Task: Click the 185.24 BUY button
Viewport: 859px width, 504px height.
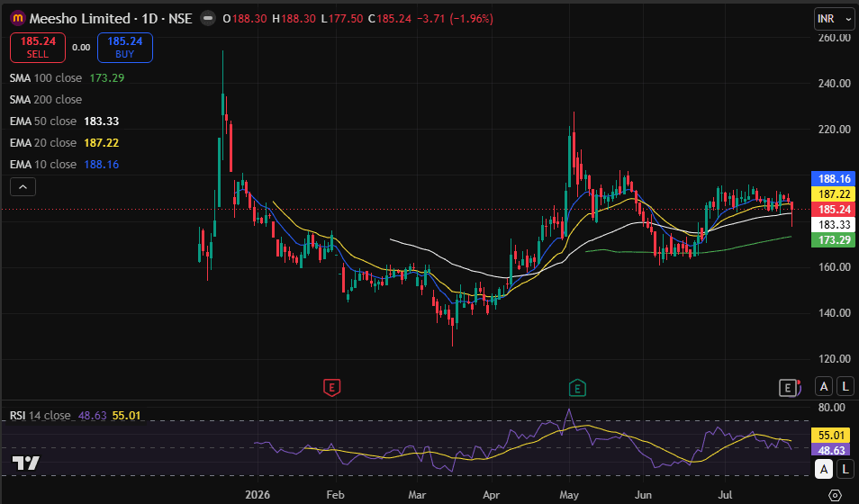Action: pyautogui.click(x=125, y=48)
